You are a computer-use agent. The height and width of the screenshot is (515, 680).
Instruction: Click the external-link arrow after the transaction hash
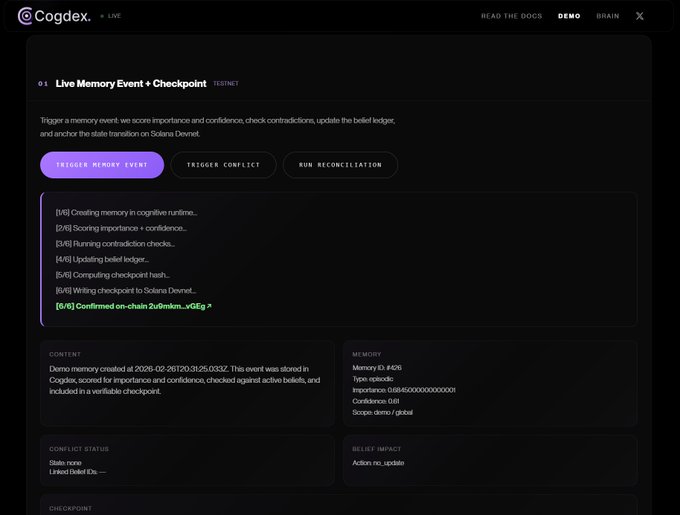(209, 306)
